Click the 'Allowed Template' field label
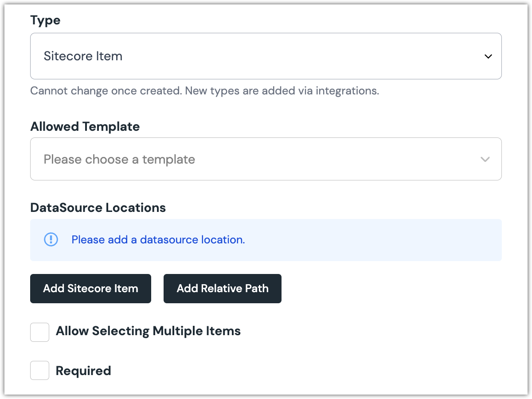The image size is (532, 399). [x=85, y=127]
